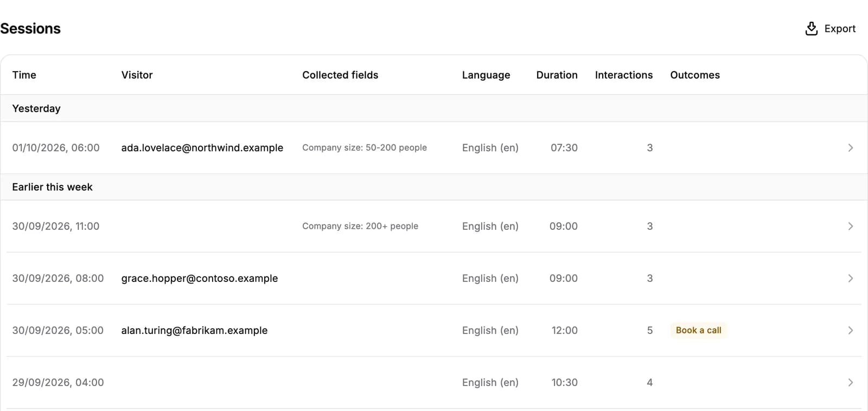
Task: Click the Sessions page title
Action: tap(30, 28)
